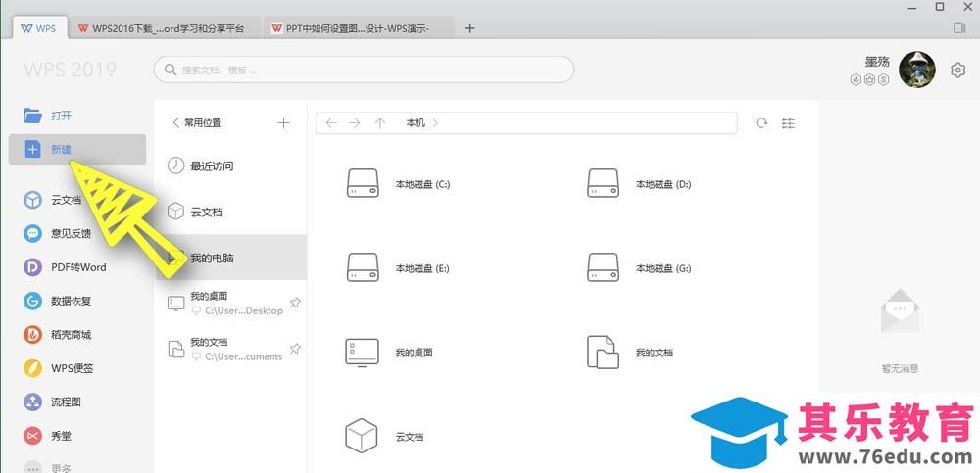Click the user avatar picture

[917, 70]
